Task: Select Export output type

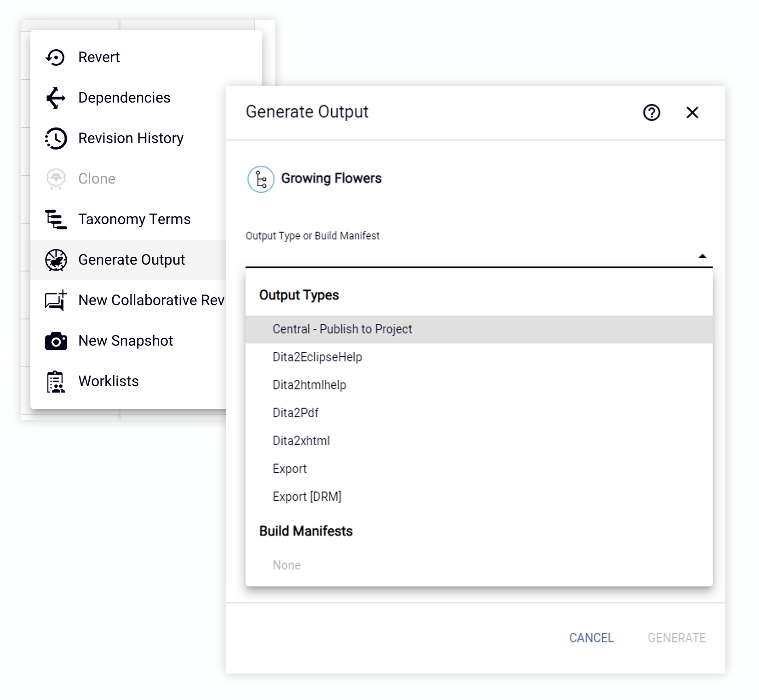Action: pyautogui.click(x=479, y=469)
